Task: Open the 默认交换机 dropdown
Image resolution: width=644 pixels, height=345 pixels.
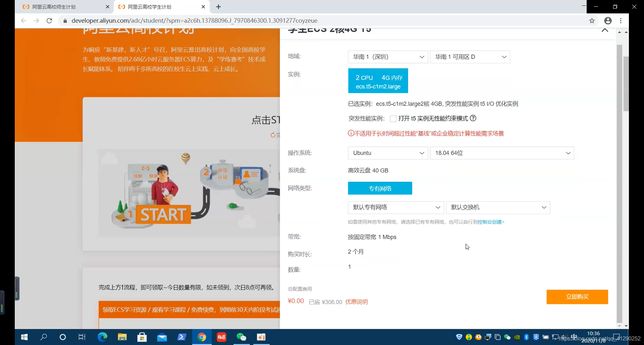Action: point(498,208)
